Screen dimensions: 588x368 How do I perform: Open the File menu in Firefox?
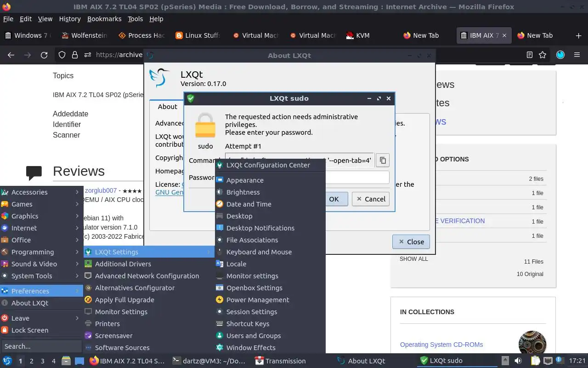[x=8, y=19]
